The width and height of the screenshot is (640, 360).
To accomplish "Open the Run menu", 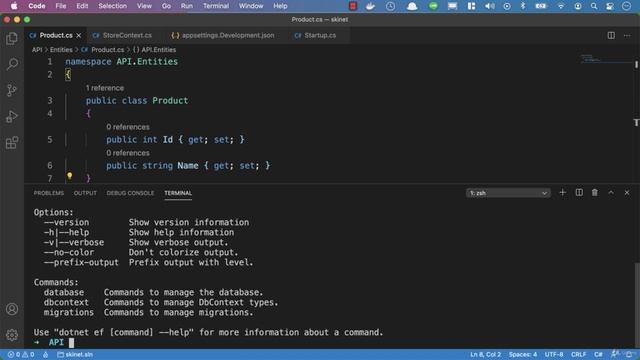I will click(187, 6).
